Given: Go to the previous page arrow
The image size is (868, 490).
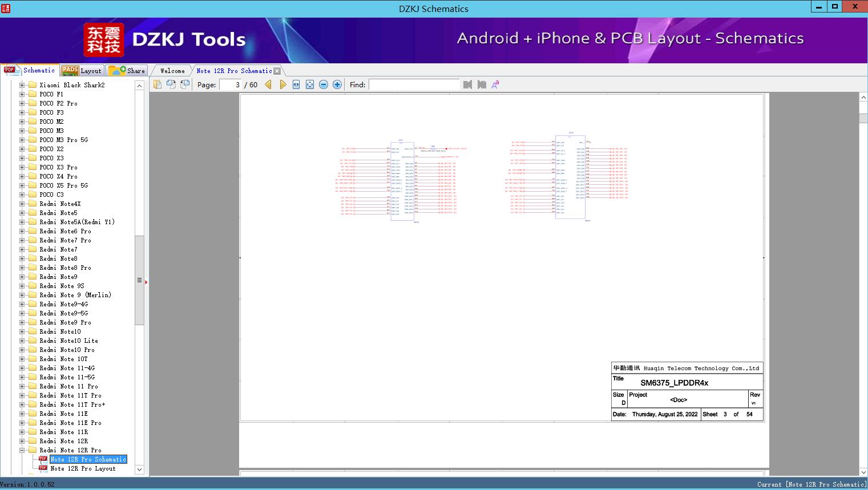Looking at the screenshot, I should [268, 84].
